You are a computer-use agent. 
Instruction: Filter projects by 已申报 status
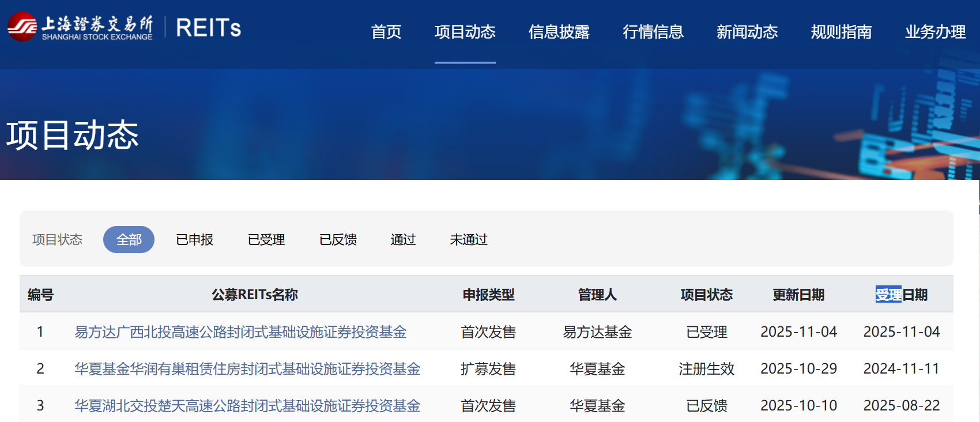(195, 239)
